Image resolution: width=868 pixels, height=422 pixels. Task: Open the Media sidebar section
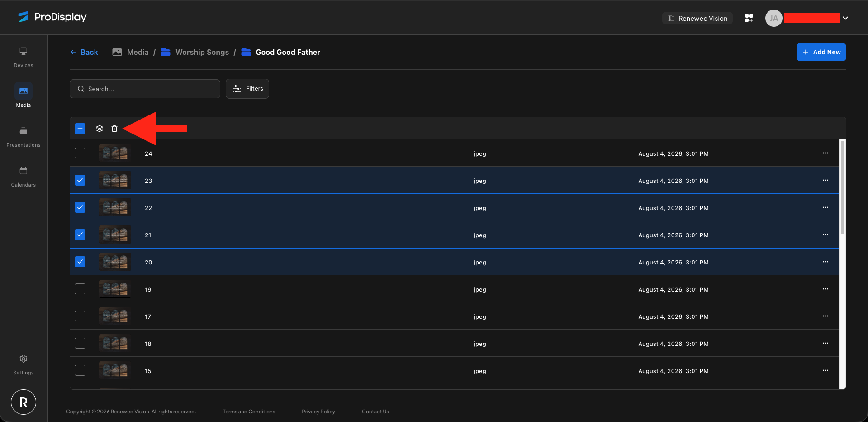click(x=24, y=96)
